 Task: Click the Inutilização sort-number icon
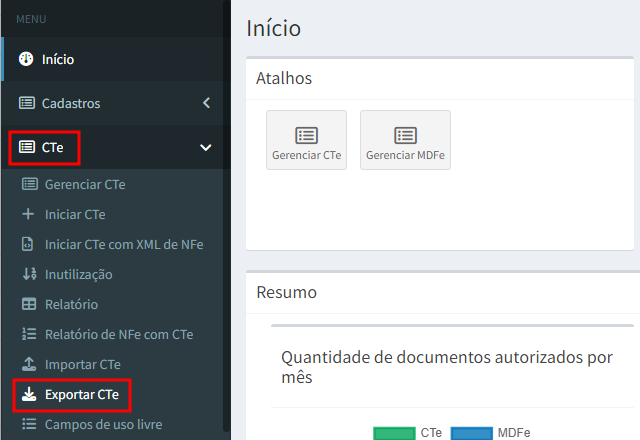(x=28, y=274)
